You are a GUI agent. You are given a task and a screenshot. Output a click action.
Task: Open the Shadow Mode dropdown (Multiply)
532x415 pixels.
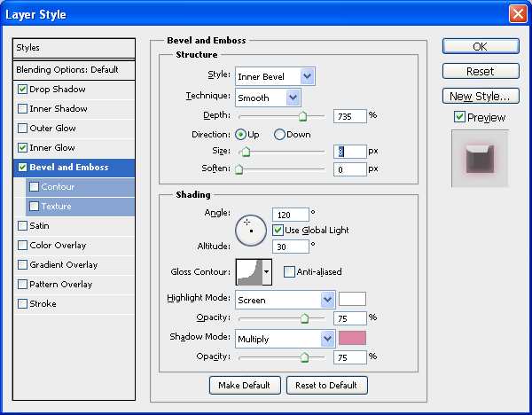[286, 339]
